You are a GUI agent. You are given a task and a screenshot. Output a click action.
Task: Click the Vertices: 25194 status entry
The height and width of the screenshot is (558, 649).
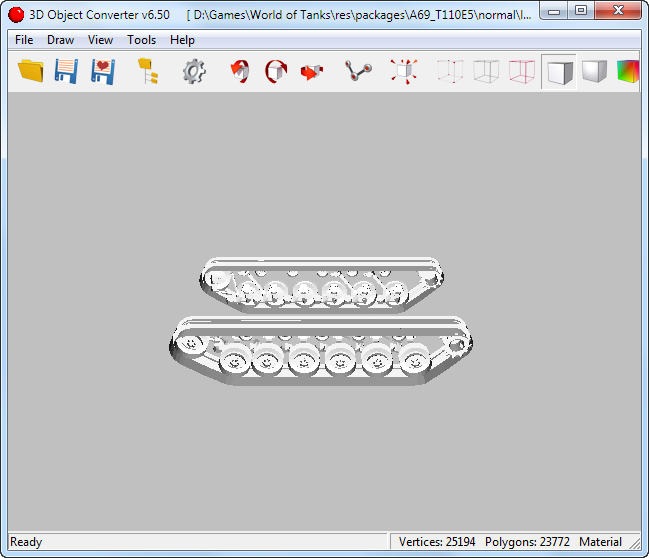click(437, 542)
